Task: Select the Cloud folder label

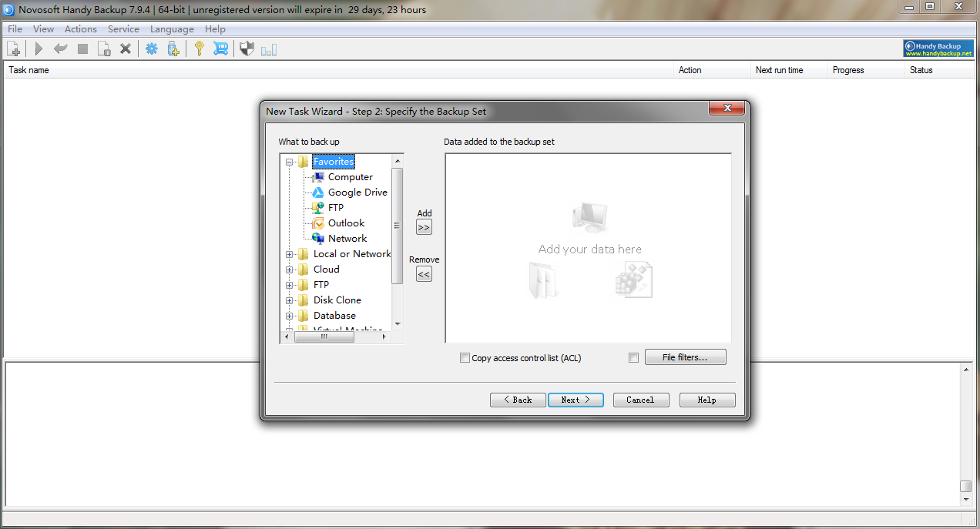Action: 327,270
